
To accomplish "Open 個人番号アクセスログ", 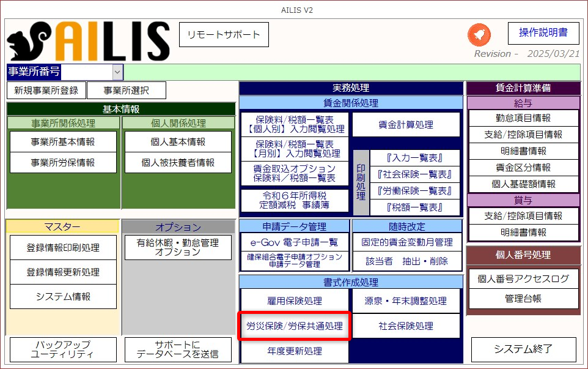I will (x=523, y=279).
